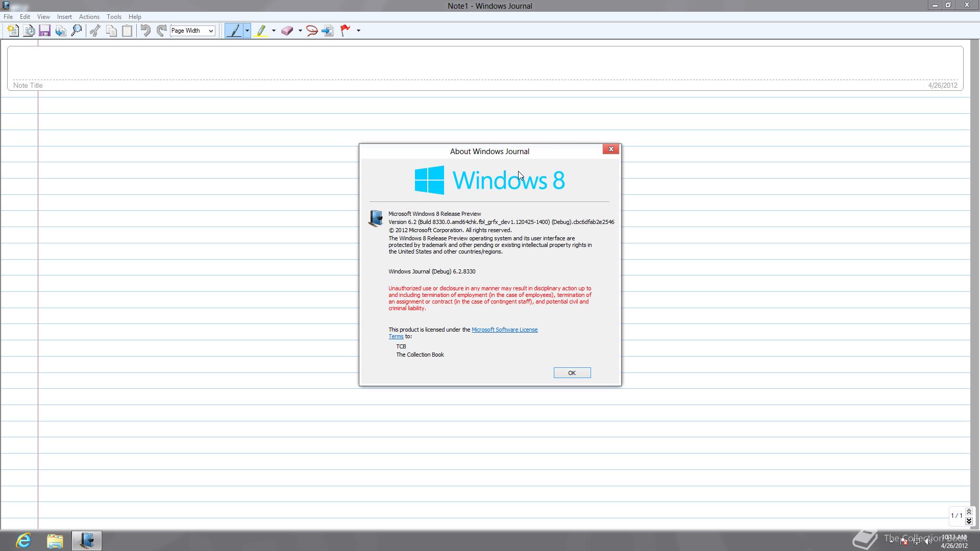Save the note with floppy icon

coord(44,31)
